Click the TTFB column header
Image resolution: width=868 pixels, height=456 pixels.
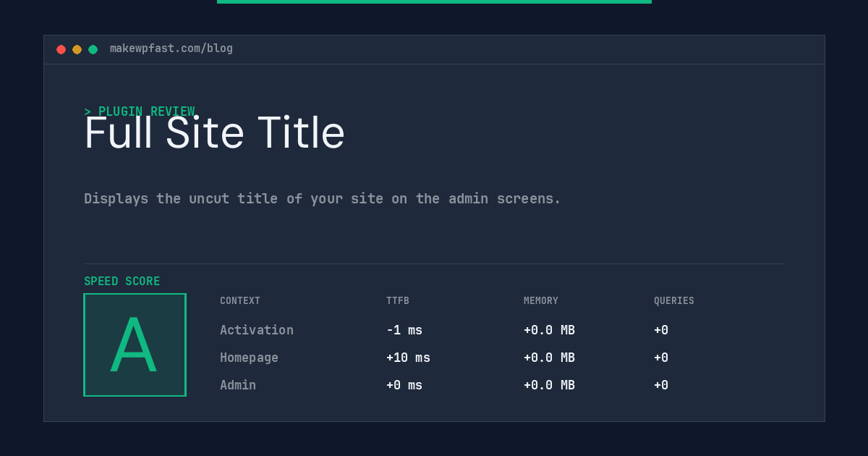tap(398, 301)
